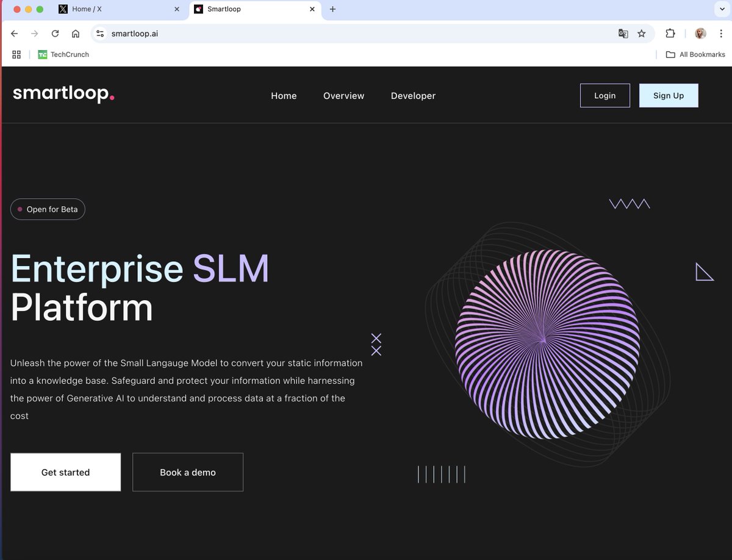Screen dimensions: 732x560
Task: Click the Book a demo button
Action: tap(188, 472)
